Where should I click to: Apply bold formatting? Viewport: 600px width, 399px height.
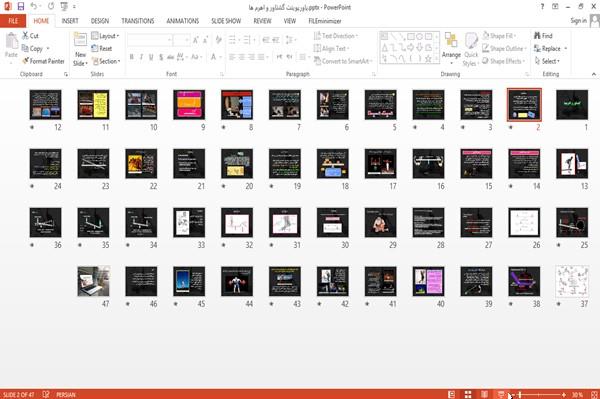coord(131,57)
